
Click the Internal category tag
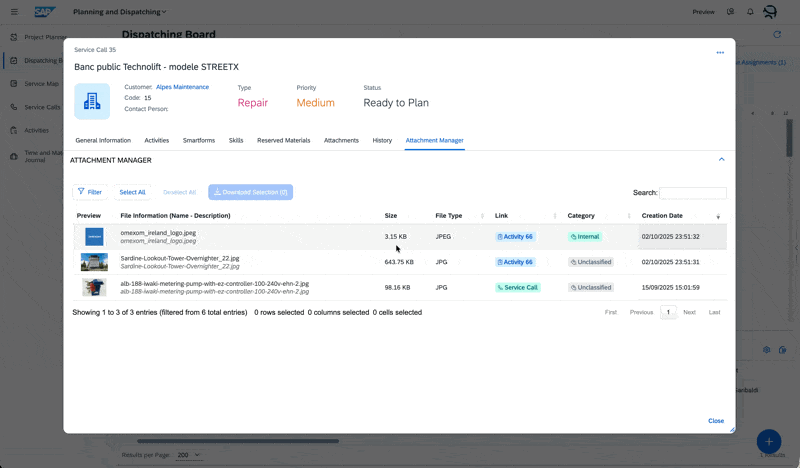coord(585,237)
